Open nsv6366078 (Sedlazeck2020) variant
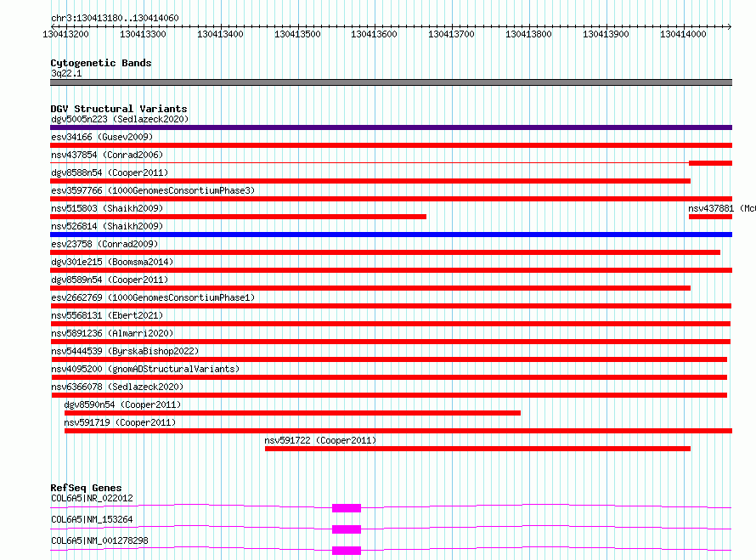The height and width of the screenshot is (560, 756). point(117,387)
